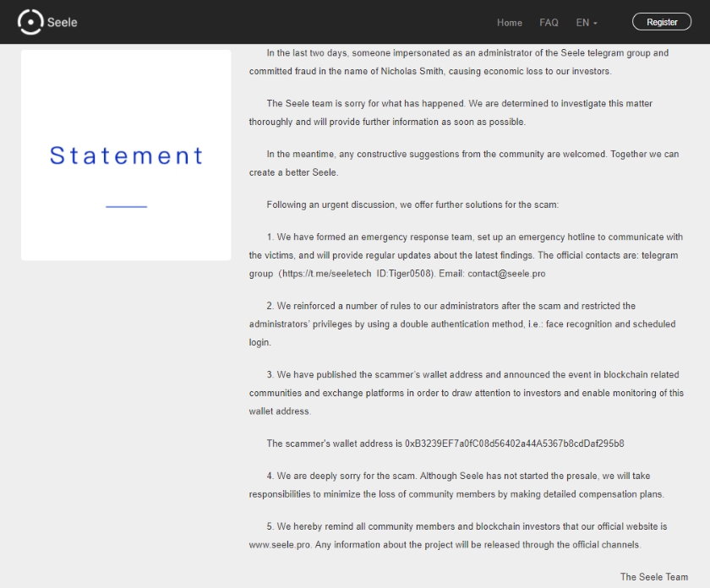Click the paragraph starting "In the last two days"
The height and width of the screenshot is (588, 710).
(459, 62)
